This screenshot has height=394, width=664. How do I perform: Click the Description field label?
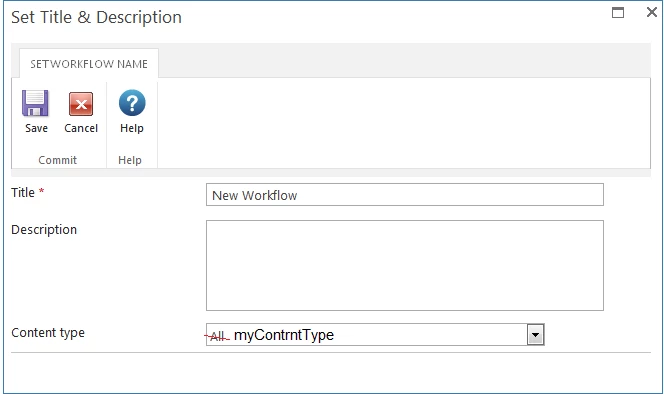tap(44, 230)
